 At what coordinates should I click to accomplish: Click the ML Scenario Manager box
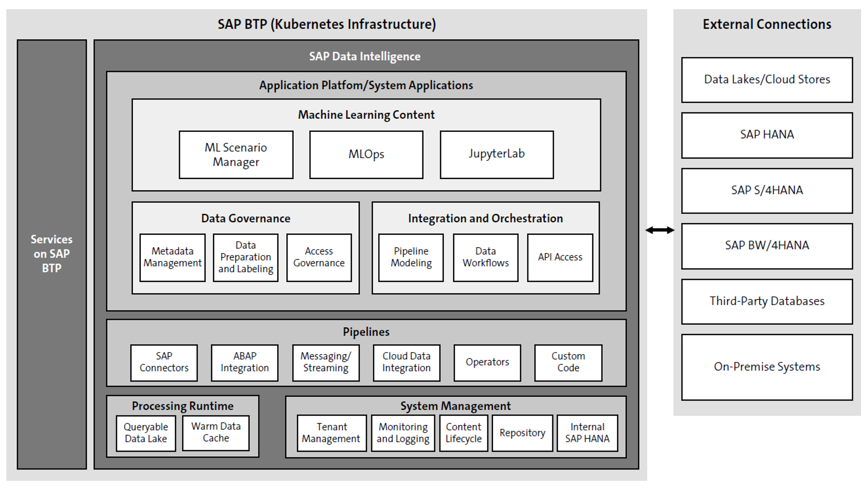[x=236, y=155]
